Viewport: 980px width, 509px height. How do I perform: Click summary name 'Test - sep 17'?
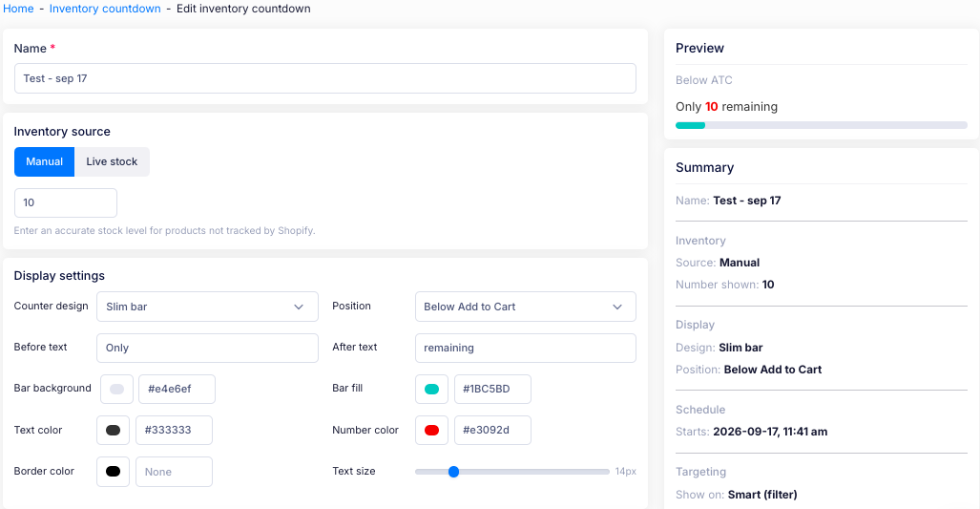[747, 201]
